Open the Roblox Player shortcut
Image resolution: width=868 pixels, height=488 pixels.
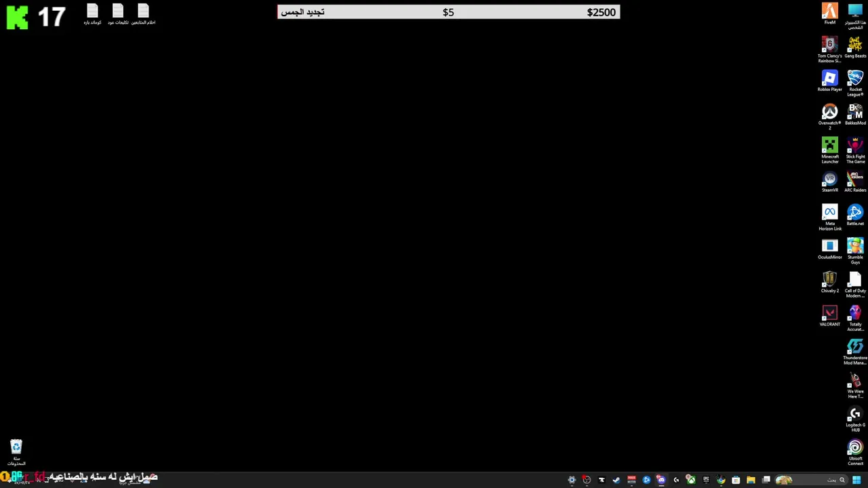[829, 81]
